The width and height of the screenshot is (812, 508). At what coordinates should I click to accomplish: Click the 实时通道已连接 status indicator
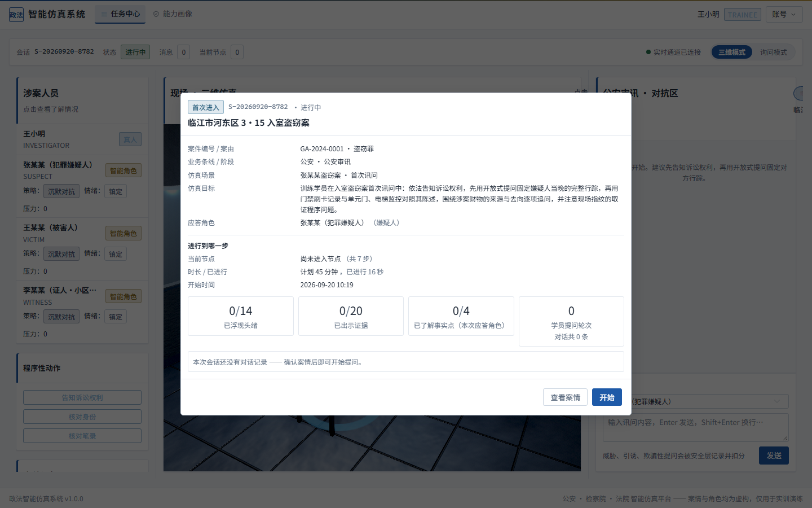tap(673, 52)
